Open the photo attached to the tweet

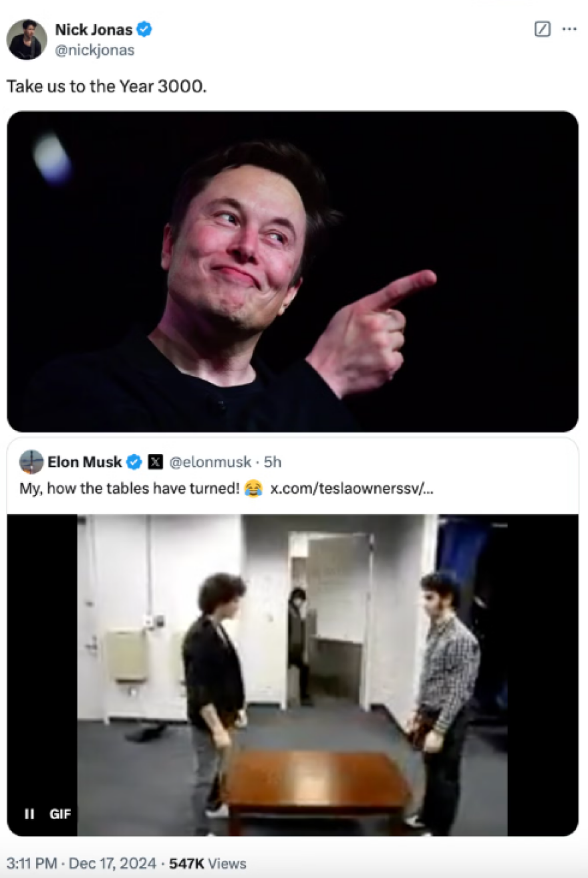(x=293, y=271)
